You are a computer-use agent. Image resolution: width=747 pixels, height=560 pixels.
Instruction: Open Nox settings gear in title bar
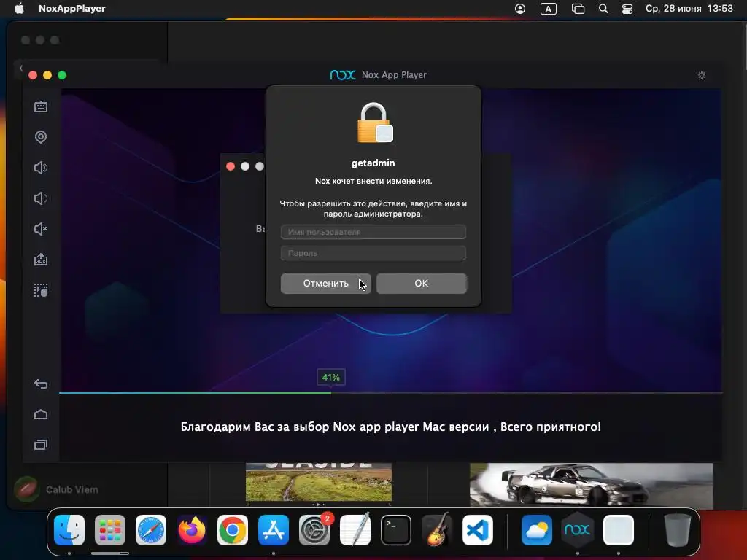tap(701, 75)
